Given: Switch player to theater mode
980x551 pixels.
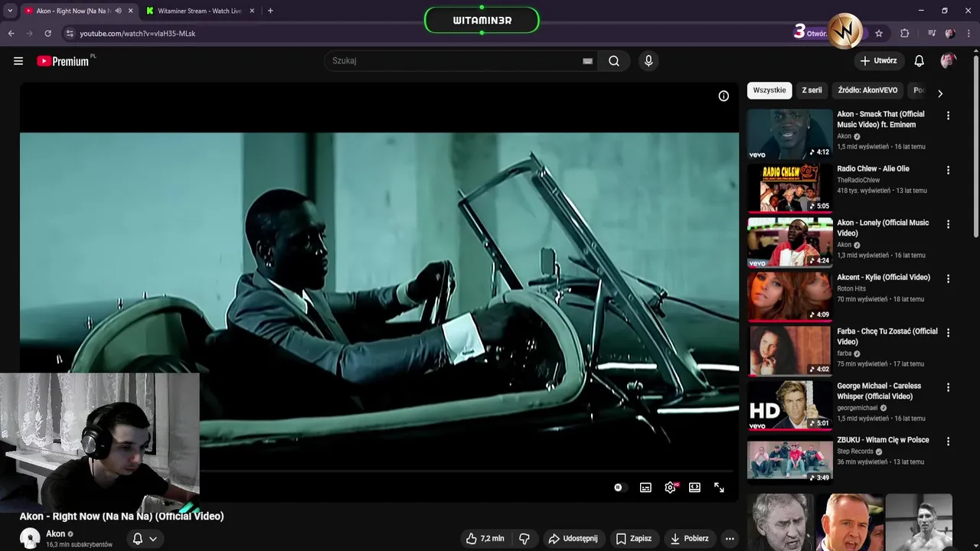Looking at the screenshot, I should coord(694,487).
